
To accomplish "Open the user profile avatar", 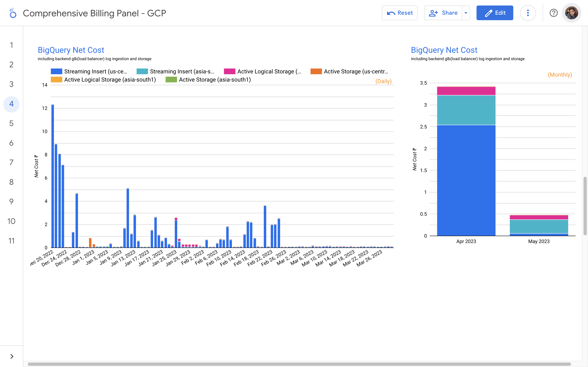I will (571, 13).
